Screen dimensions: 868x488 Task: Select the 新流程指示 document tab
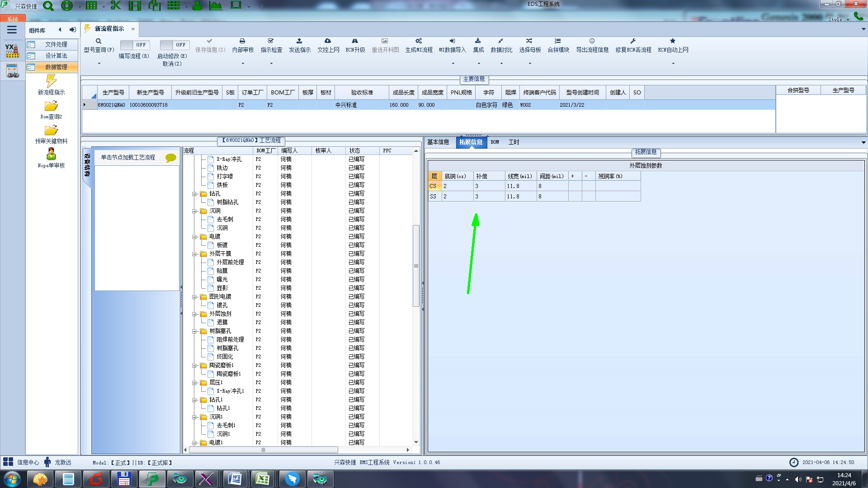coord(109,29)
